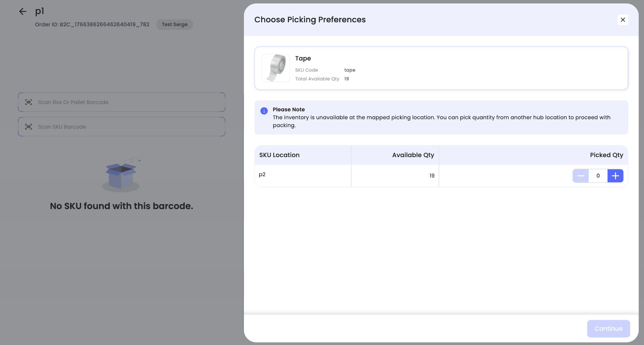Click the Picked Qty number field

tap(598, 176)
